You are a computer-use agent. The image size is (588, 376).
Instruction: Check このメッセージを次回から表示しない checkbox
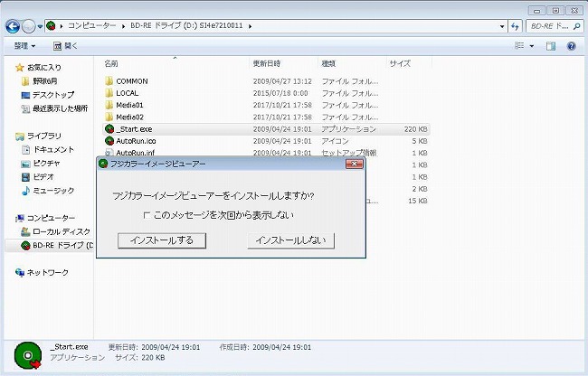(x=147, y=215)
